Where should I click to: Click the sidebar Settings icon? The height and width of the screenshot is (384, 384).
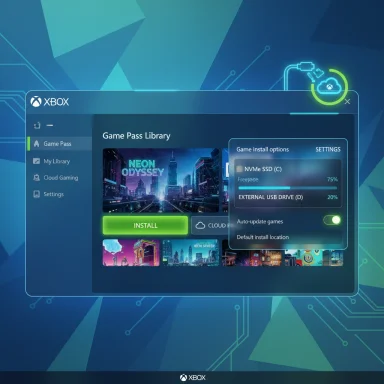[x=36, y=194]
